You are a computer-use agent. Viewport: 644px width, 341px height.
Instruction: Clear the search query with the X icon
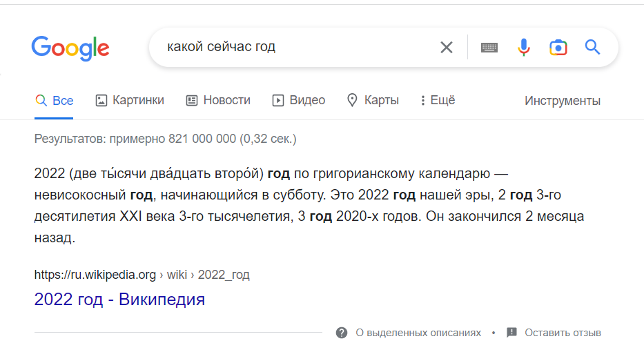447,48
